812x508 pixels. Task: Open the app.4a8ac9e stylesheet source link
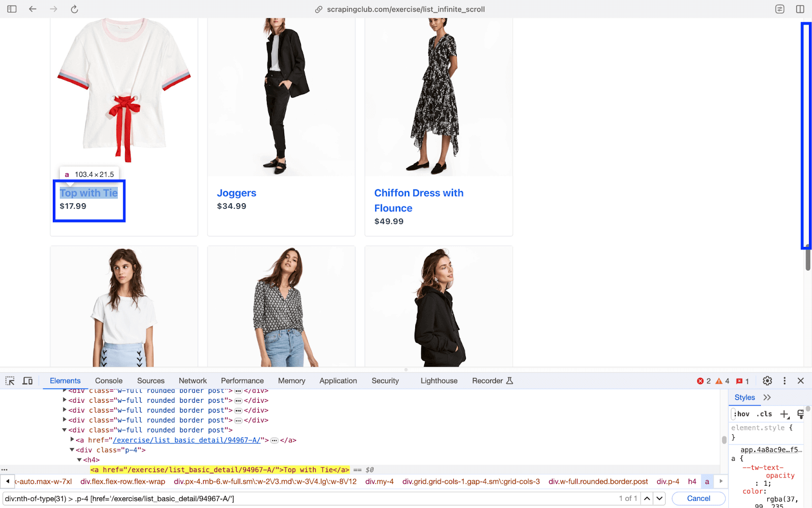pos(771,450)
